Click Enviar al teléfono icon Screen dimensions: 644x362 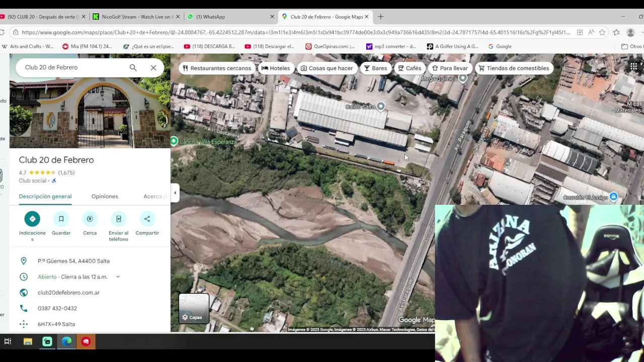click(119, 219)
